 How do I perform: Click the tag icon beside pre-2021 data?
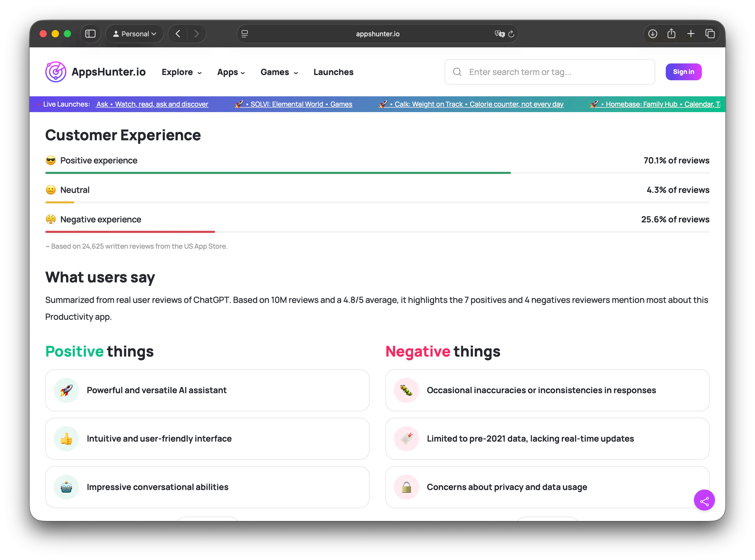[406, 439]
